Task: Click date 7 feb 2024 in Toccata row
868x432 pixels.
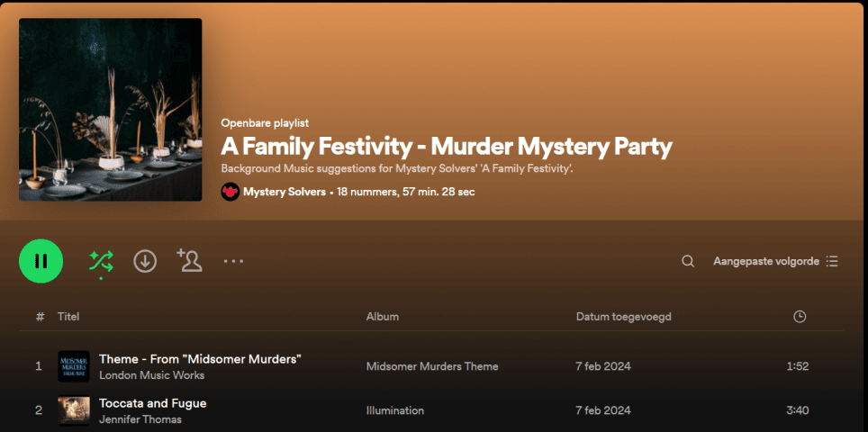Action: coord(603,410)
